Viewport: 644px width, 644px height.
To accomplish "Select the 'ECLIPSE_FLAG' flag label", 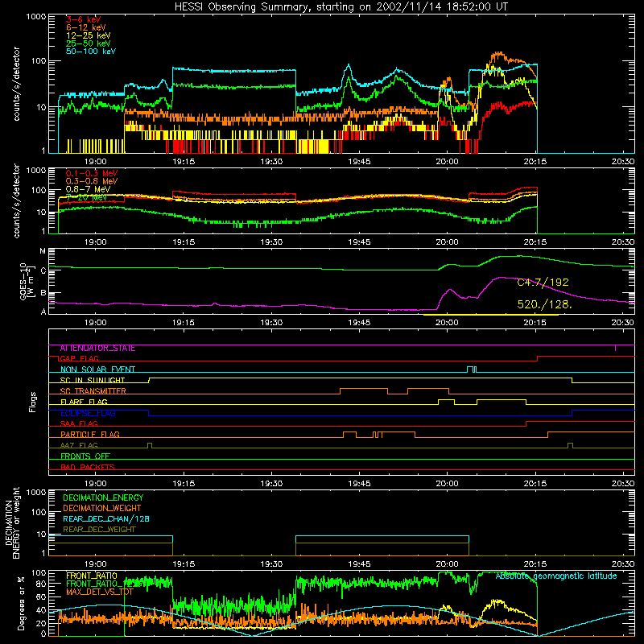I will click(x=88, y=413).
